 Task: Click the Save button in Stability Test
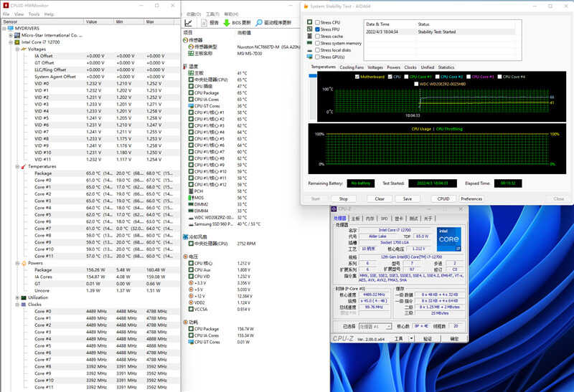(408, 199)
